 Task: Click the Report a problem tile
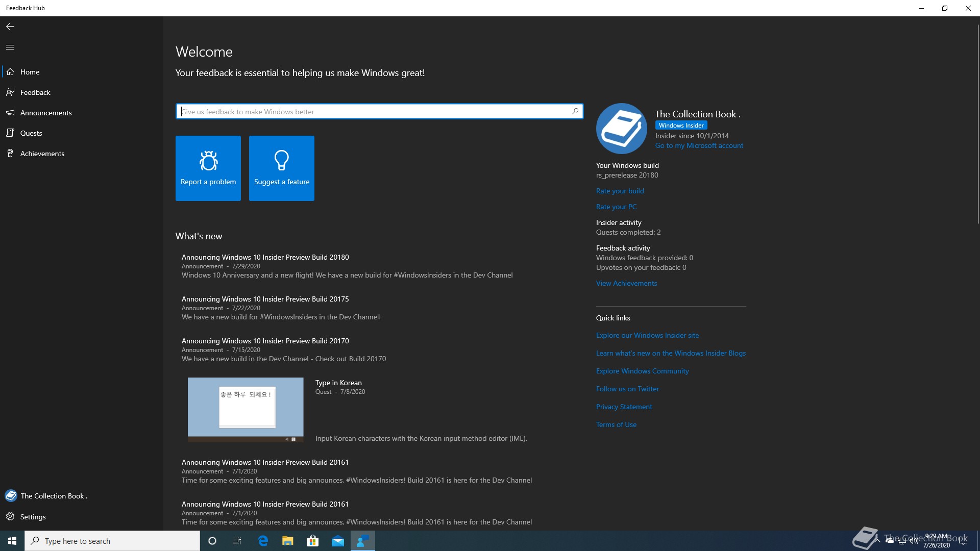(208, 168)
